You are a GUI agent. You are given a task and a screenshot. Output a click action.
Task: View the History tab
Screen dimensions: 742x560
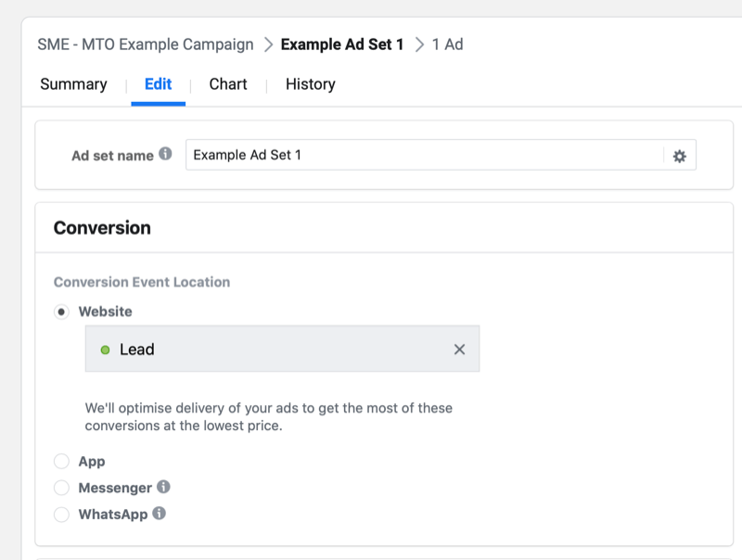coord(309,84)
